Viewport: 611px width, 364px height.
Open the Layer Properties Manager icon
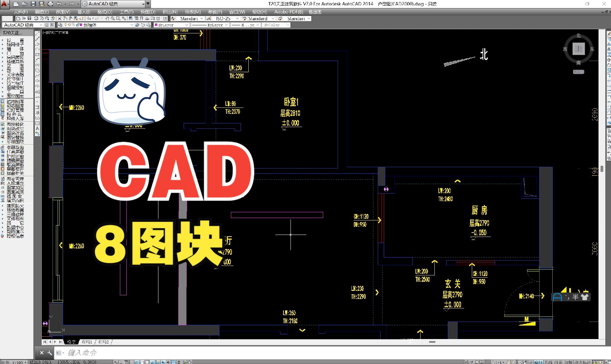[60, 25]
